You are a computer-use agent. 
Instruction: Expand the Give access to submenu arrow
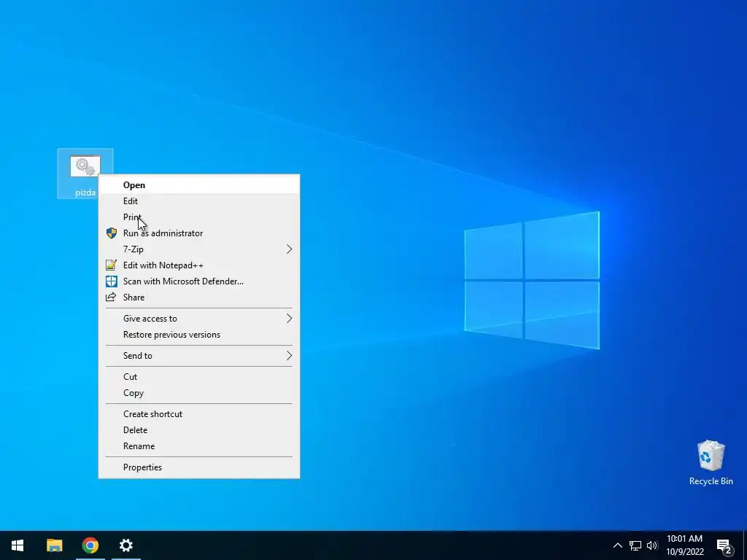pos(289,319)
